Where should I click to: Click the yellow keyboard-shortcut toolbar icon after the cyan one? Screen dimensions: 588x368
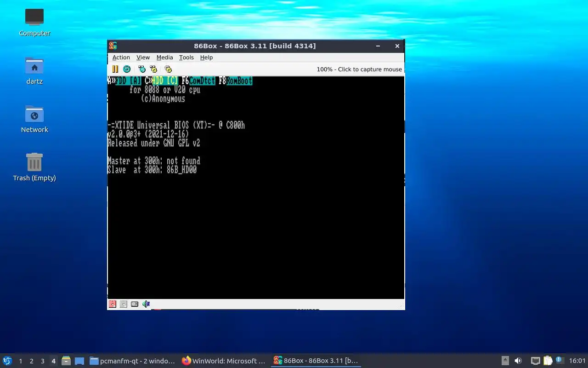click(153, 69)
